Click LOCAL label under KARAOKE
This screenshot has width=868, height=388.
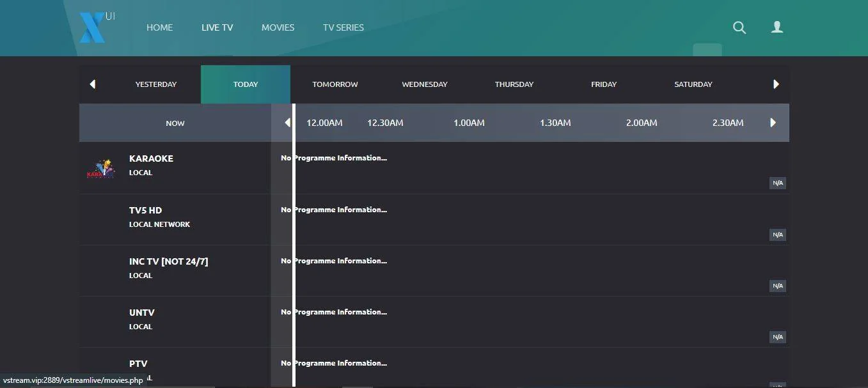(x=141, y=173)
